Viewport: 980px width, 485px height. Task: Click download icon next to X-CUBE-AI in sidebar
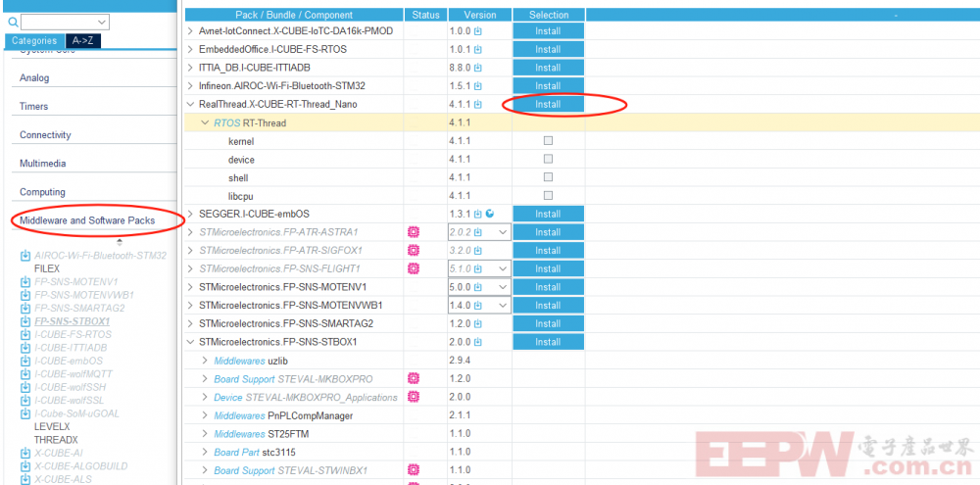(25, 453)
